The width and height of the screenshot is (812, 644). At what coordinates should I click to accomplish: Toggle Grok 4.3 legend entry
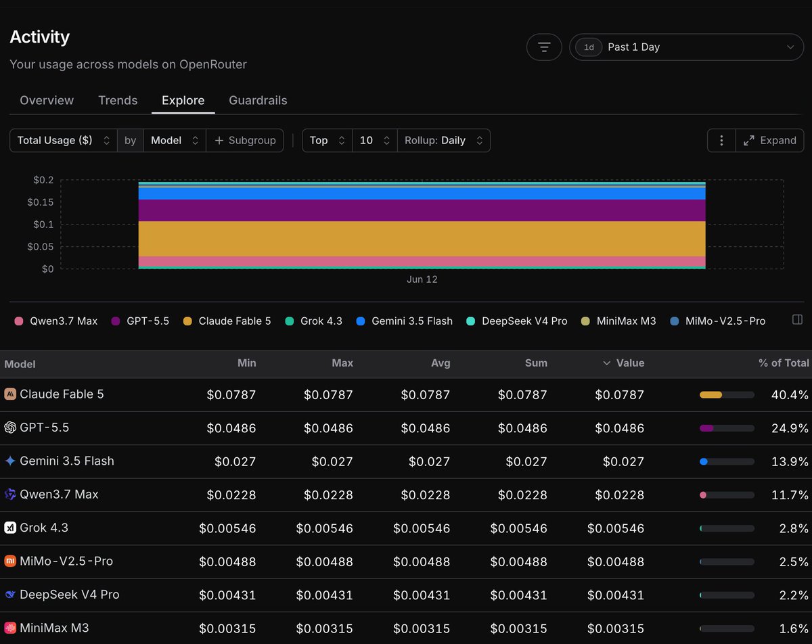[x=314, y=321]
